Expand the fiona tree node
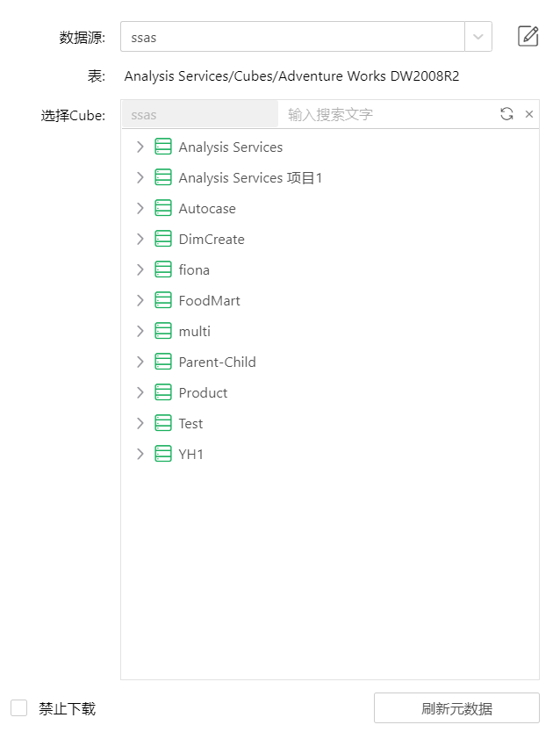 pos(140,269)
